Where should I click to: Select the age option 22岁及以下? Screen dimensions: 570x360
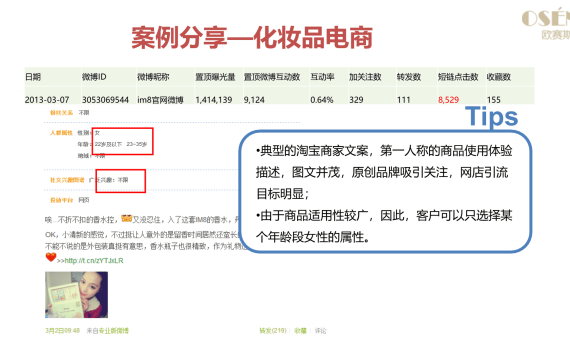[108, 144]
